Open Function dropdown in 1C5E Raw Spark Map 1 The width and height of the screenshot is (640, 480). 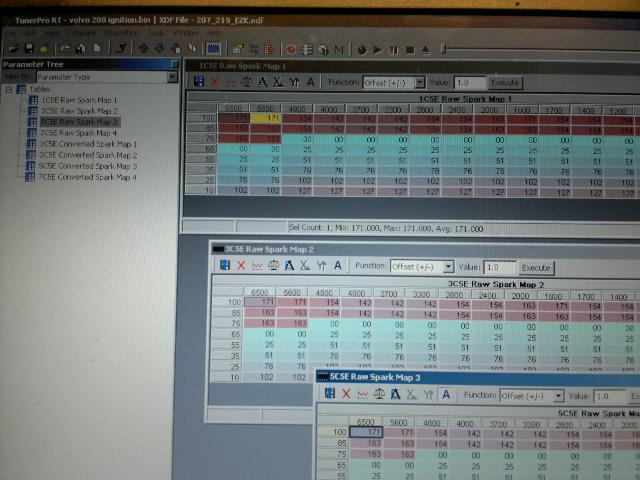click(419, 82)
